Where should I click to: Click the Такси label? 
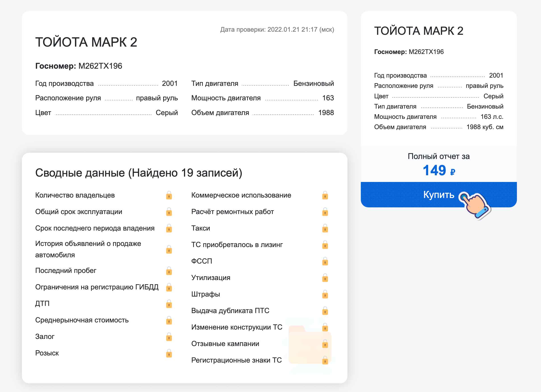pyautogui.click(x=201, y=228)
